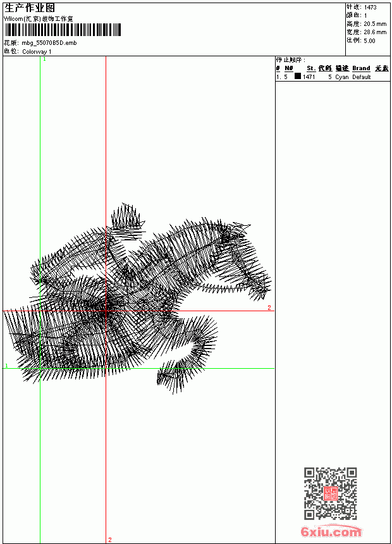Click the N# column header

288,68
